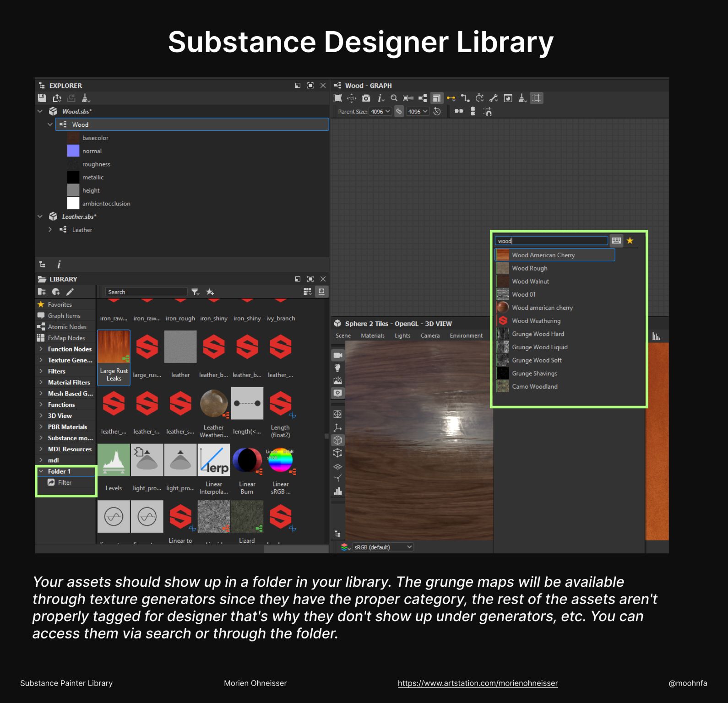Toggle the Library thumbnail preview mode button
This screenshot has width=728, height=703.
pos(322,292)
